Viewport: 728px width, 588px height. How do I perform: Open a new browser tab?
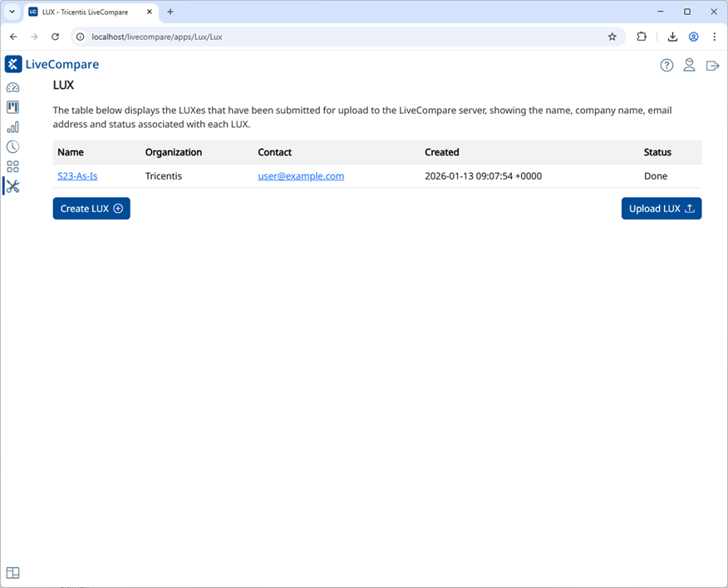[x=170, y=12]
